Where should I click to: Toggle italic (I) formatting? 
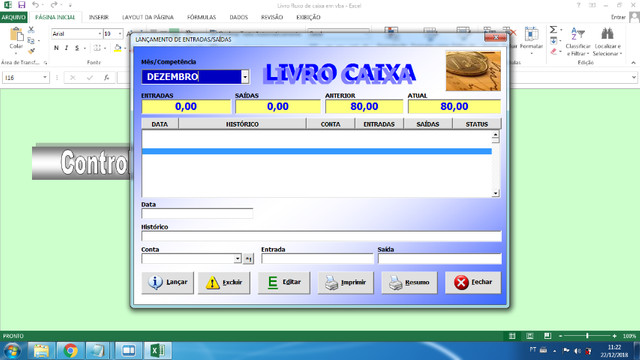[x=66, y=48]
